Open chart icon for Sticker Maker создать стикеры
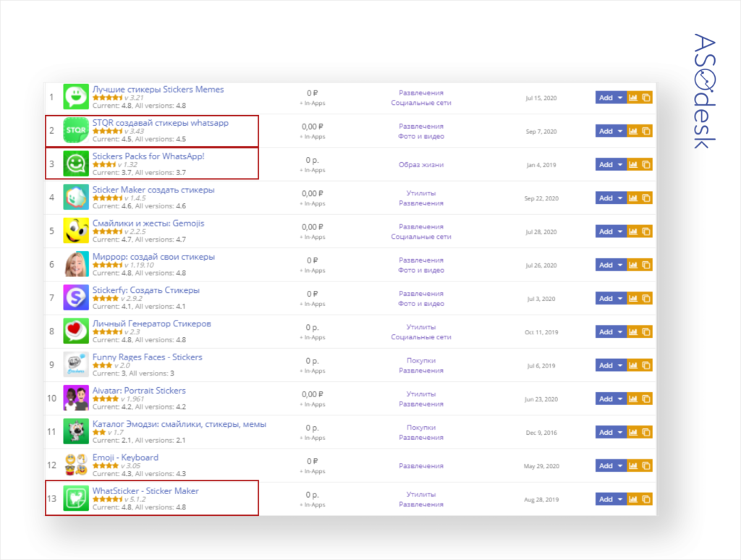Viewport: 741px width, 560px height. [633, 198]
